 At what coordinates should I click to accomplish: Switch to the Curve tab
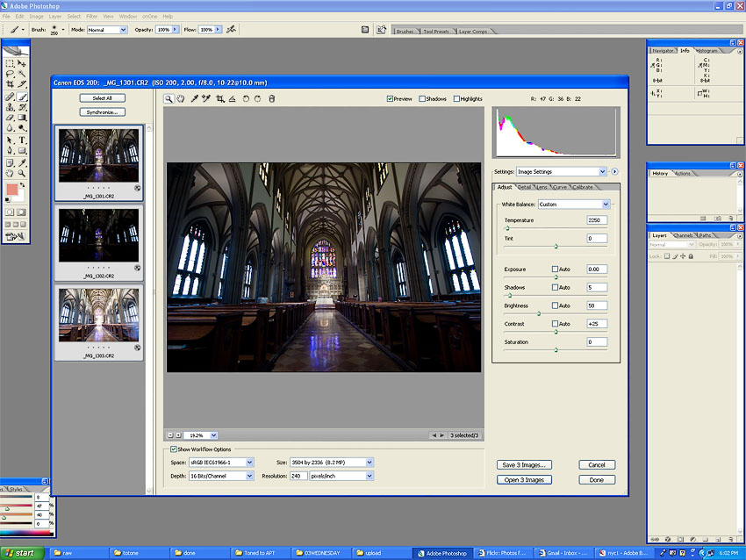(559, 187)
